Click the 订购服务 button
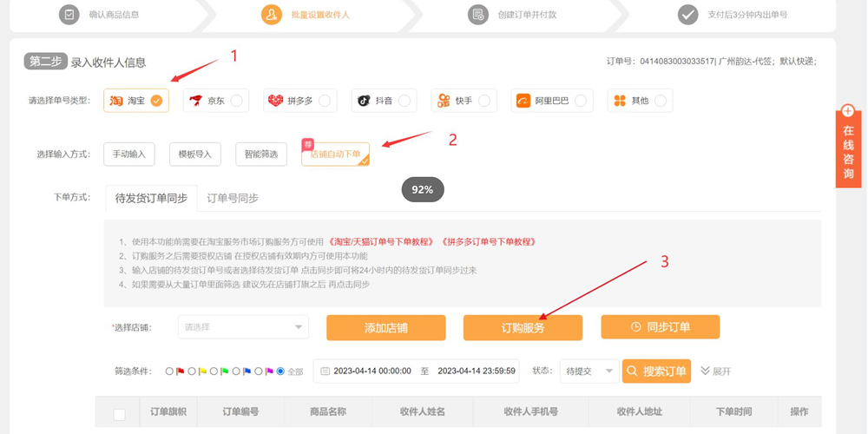The image size is (868, 434). coord(523,328)
